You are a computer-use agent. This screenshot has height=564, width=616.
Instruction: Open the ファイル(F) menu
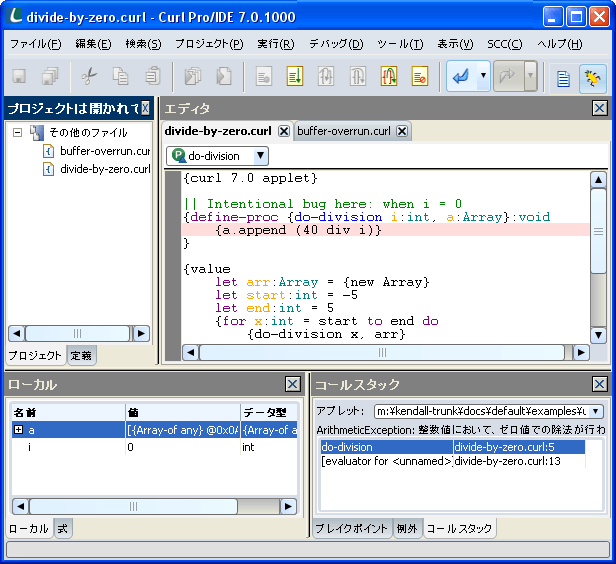(x=36, y=44)
